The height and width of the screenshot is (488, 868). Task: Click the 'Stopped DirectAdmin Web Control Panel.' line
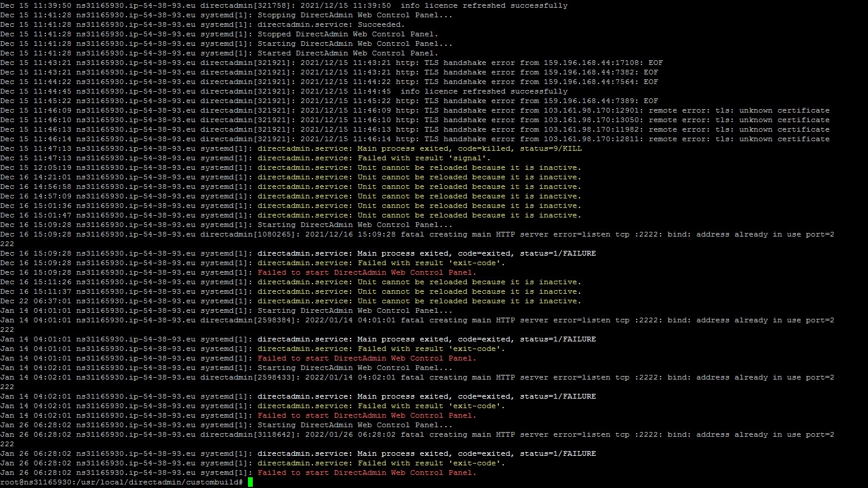[219, 34]
